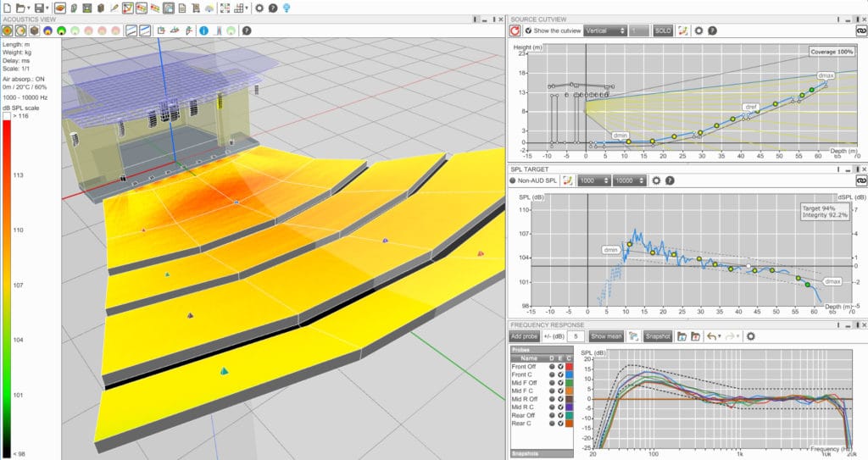The width and height of the screenshot is (868, 460).
Task: Click the Show mean button
Action: [x=606, y=336]
